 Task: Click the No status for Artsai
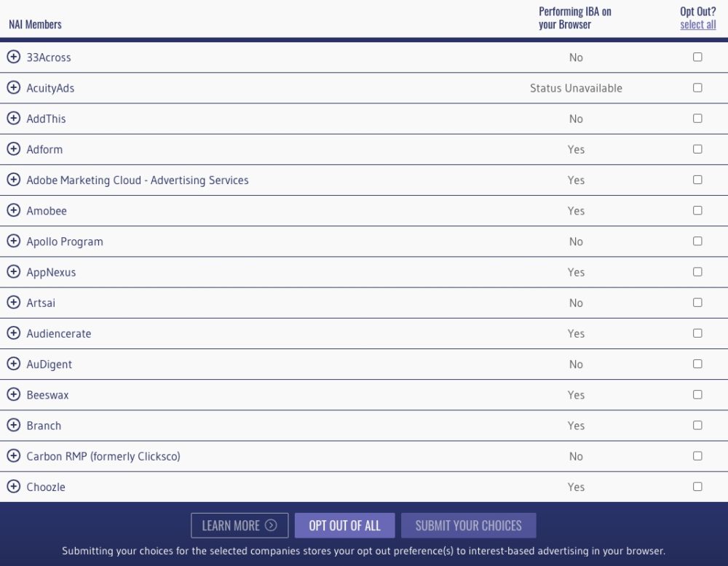[x=576, y=303]
